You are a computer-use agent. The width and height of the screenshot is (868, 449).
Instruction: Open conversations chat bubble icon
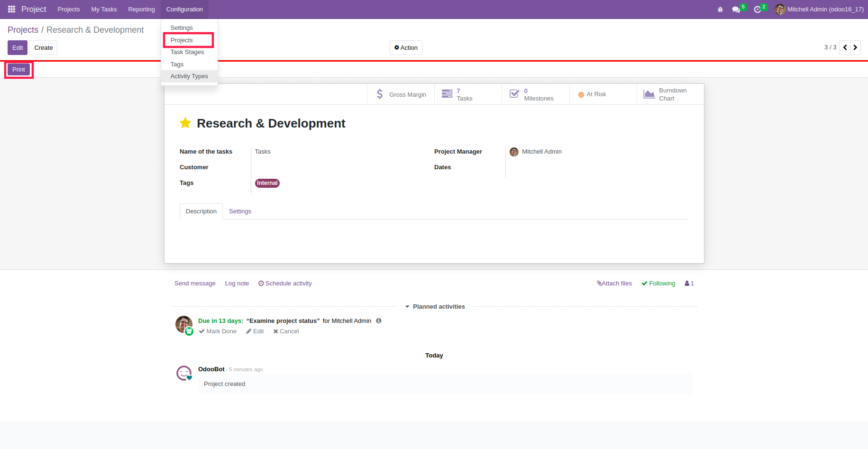[736, 9]
